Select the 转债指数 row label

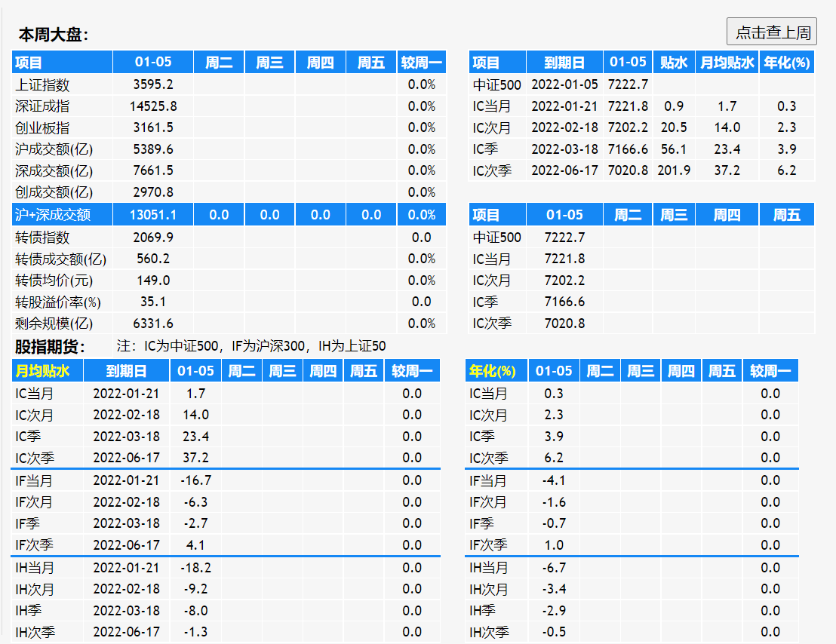[x=42, y=238]
